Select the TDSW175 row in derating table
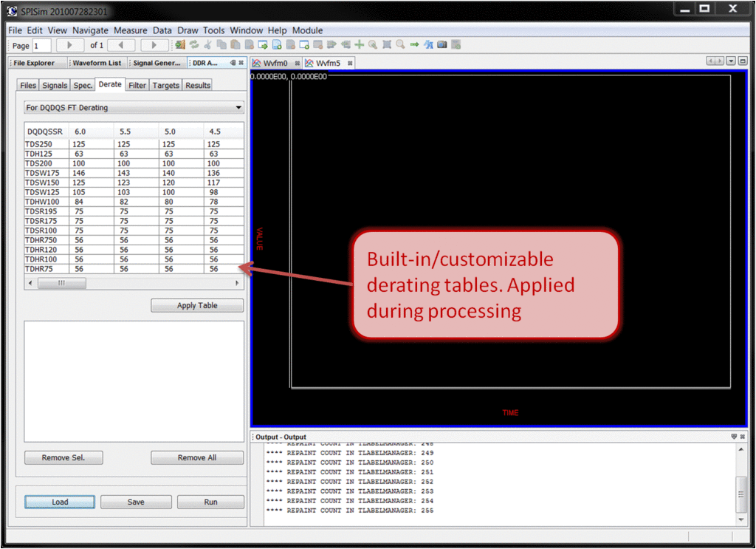 44,173
